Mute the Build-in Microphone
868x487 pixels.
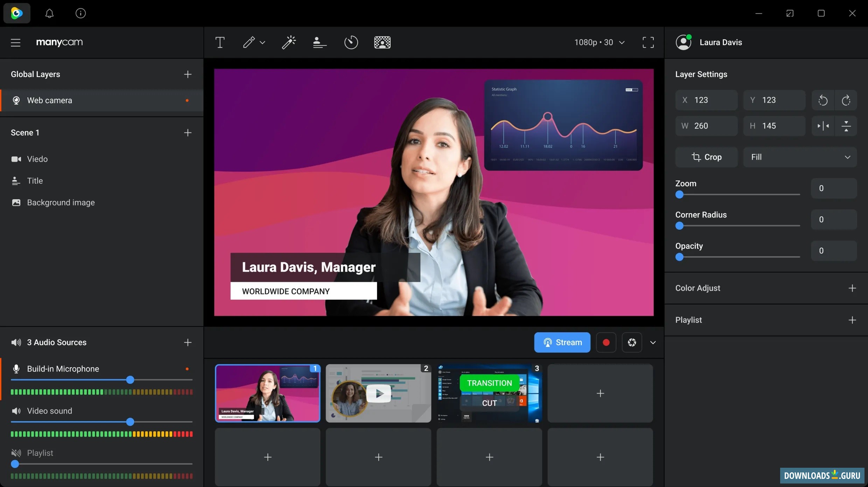point(16,369)
